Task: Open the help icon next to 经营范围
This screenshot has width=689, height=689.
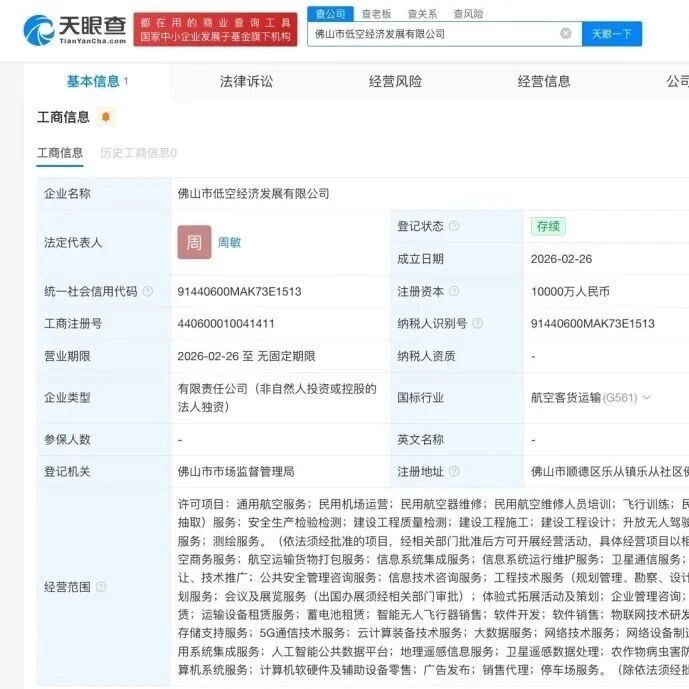Action: click(101, 587)
